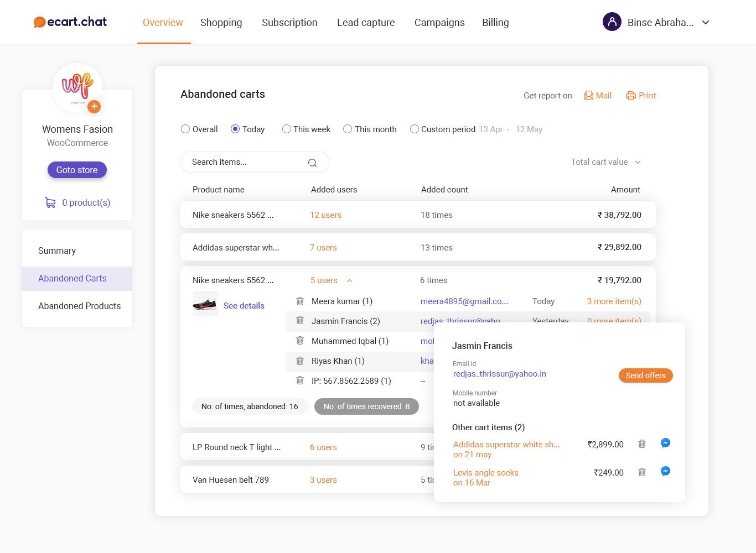This screenshot has width=756, height=553.
Task: Delete Levis angle socks item in popup
Action: (x=642, y=472)
